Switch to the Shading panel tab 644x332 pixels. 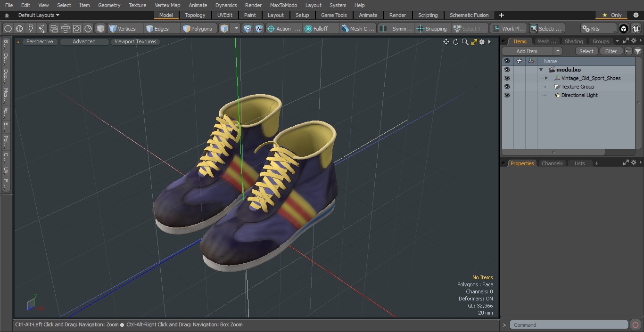point(574,41)
